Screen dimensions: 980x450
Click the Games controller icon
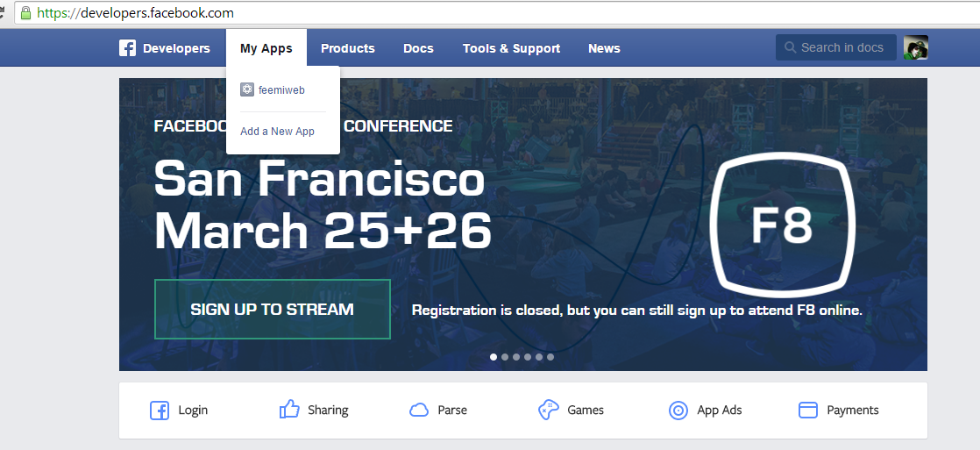click(548, 410)
